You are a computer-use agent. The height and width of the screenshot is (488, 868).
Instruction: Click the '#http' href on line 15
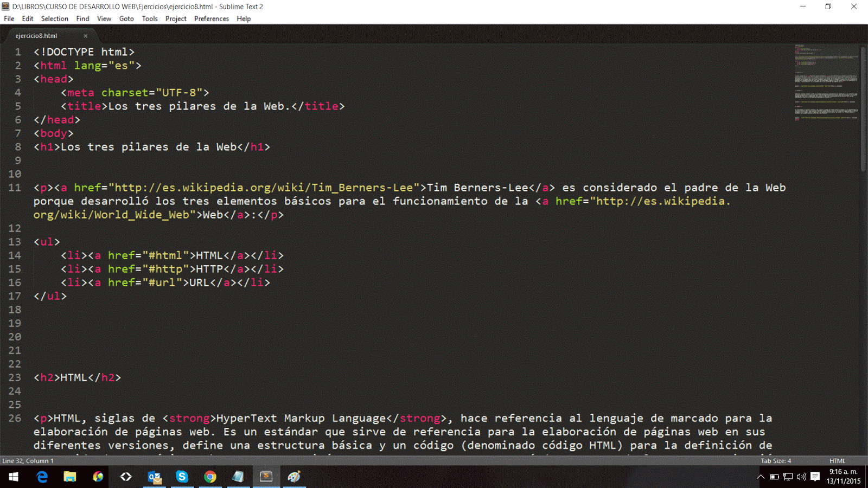click(165, 269)
